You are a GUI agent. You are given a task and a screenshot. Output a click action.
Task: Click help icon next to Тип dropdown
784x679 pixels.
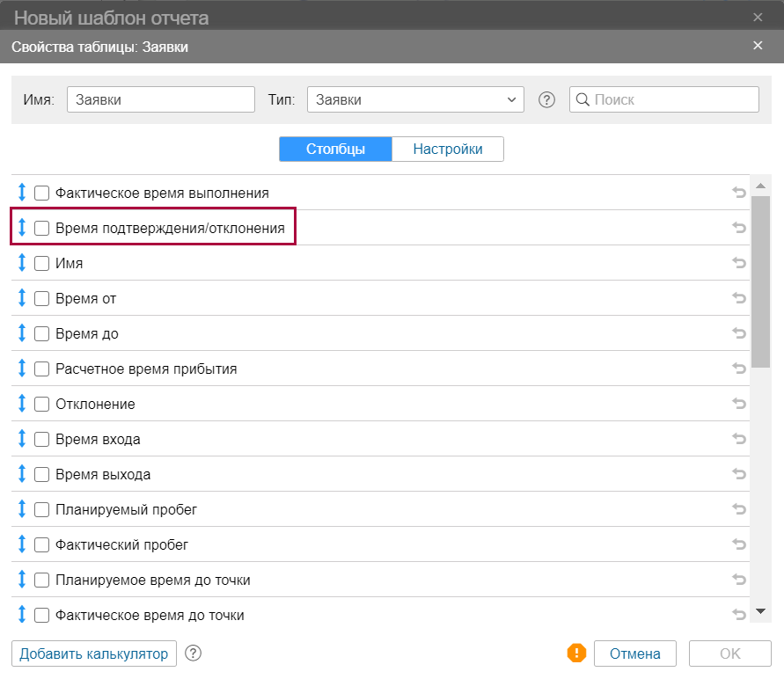point(546,100)
